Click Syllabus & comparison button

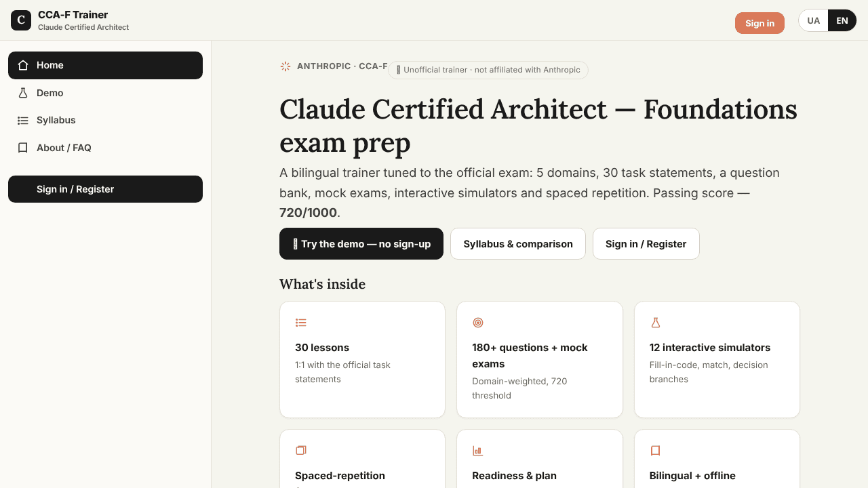[x=518, y=244]
